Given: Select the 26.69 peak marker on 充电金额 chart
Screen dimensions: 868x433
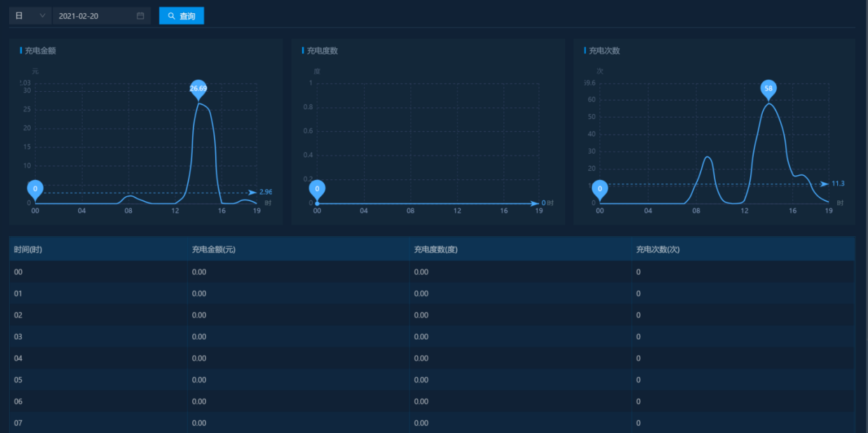Looking at the screenshot, I should coord(198,88).
